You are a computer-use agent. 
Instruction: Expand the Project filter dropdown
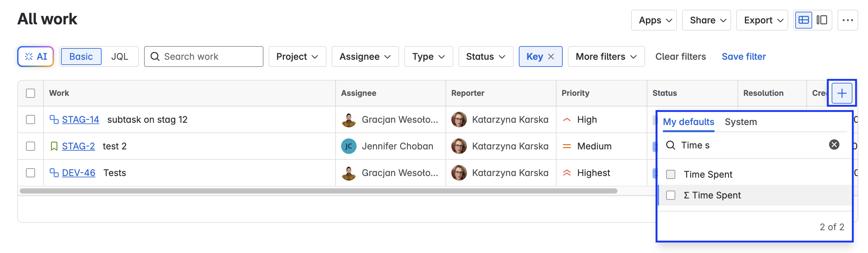[297, 57]
